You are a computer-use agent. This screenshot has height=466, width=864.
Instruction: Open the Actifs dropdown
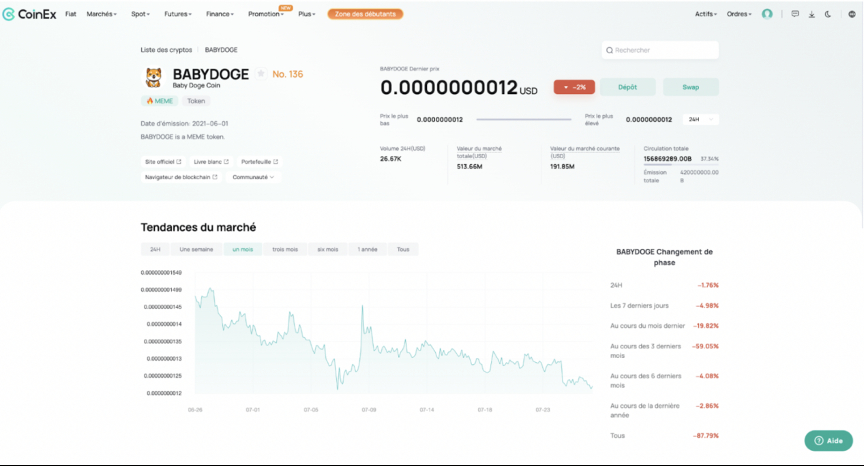pos(706,14)
